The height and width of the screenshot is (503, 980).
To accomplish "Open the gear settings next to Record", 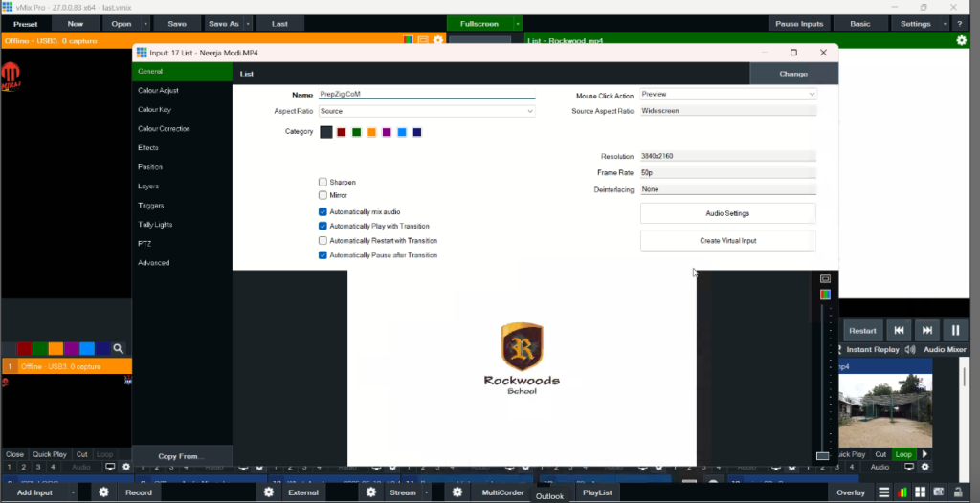I will tap(103, 492).
